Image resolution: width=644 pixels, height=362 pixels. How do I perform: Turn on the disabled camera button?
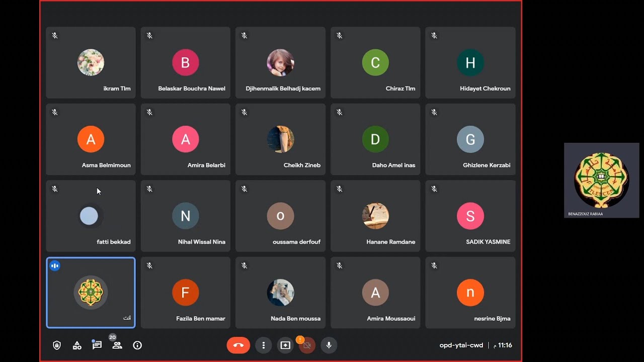pyautogui.click(x=307, y=345)
